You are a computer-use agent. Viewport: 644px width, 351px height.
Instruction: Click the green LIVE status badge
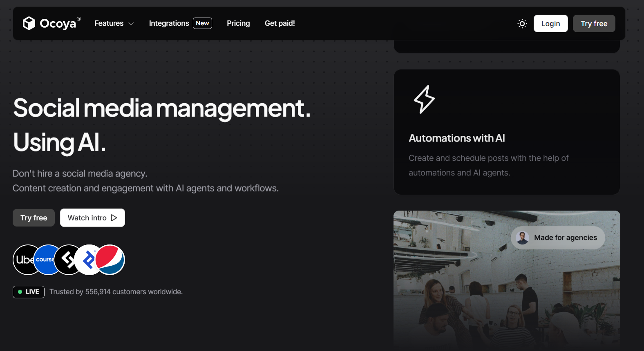click(29, 292)
